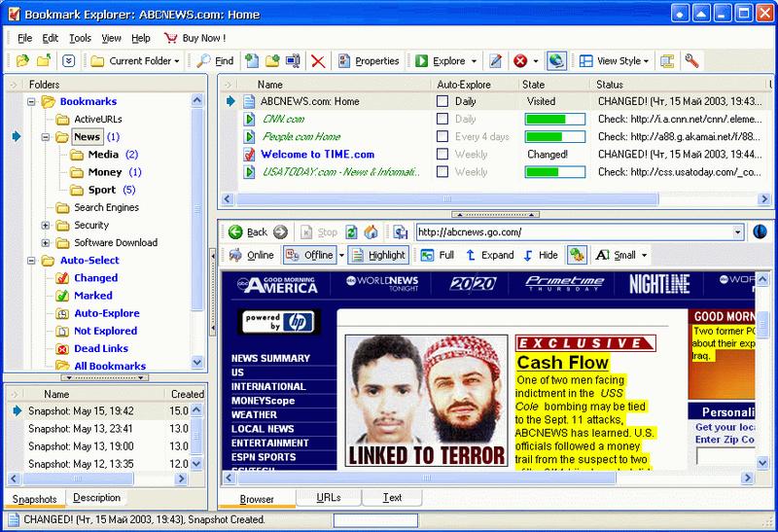Check Auto-Explore box for CNN.com row
The image size is (778, 532).
442,119
